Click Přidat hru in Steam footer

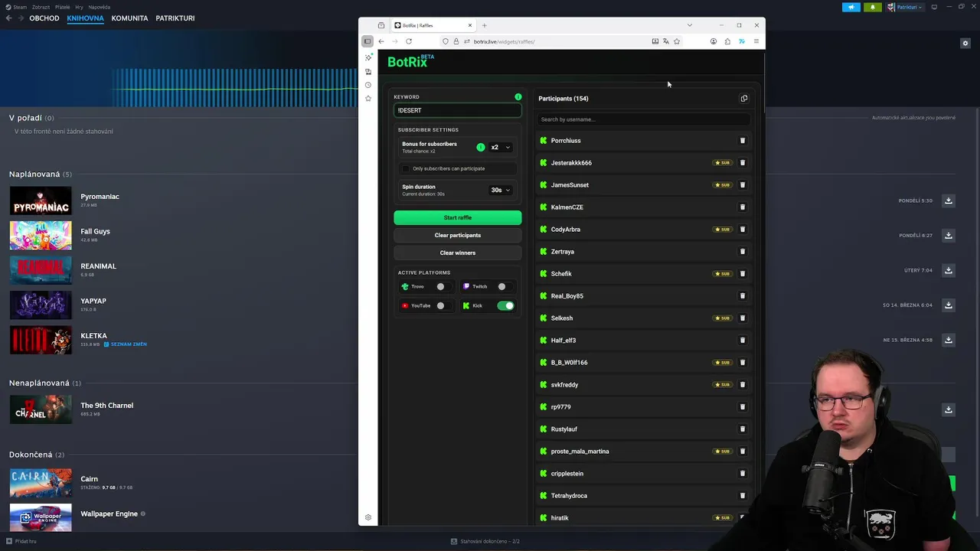coord(21,541)
